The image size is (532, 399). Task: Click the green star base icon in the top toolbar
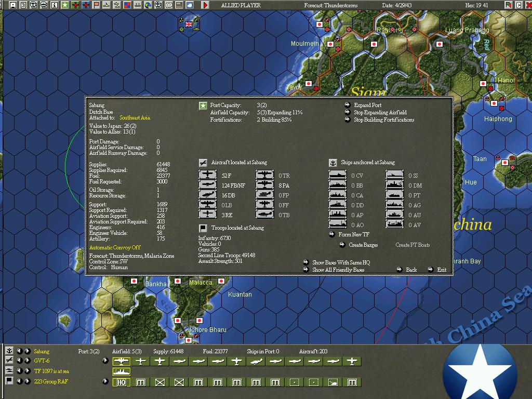pos(64,5)
